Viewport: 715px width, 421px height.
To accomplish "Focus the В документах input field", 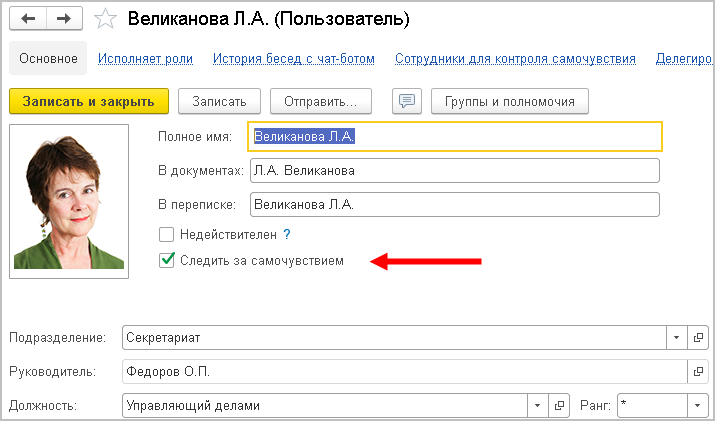I will point(454,171).
